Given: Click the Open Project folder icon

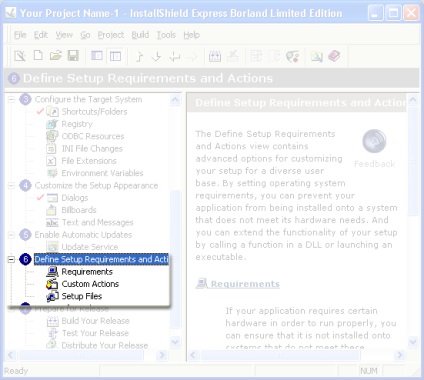Looking at the screenshot, I should [56, 56].
